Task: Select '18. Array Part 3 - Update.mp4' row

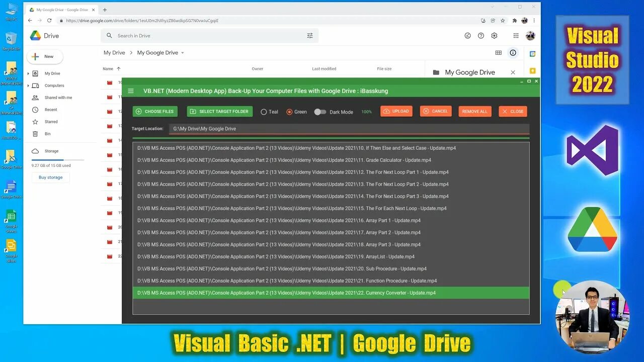Action: click(331, 245)
